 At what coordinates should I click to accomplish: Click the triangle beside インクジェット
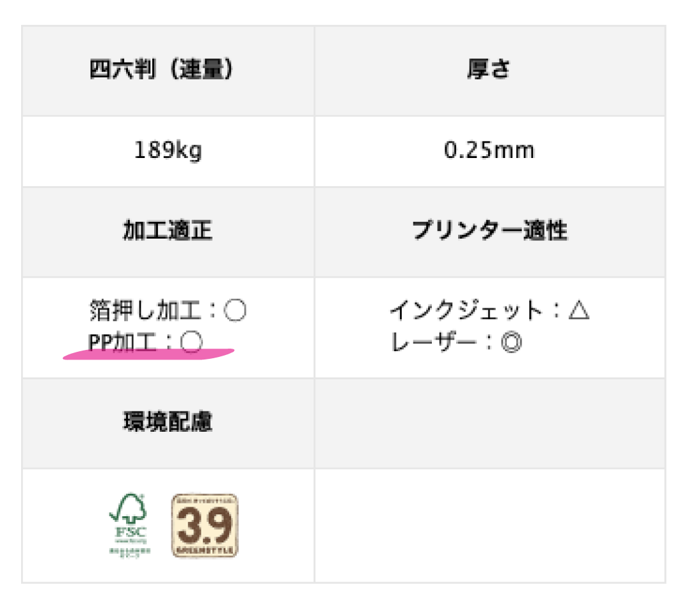[578, 309]
